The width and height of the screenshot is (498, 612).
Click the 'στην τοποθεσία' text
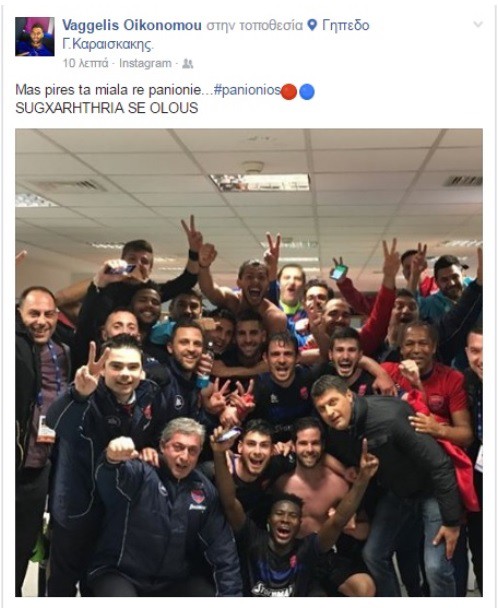254,25
